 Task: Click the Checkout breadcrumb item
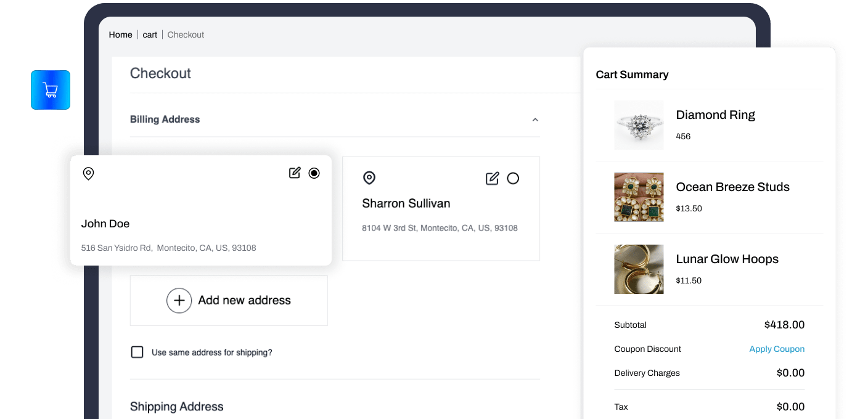pyautogui.click(x=186, y=35)
